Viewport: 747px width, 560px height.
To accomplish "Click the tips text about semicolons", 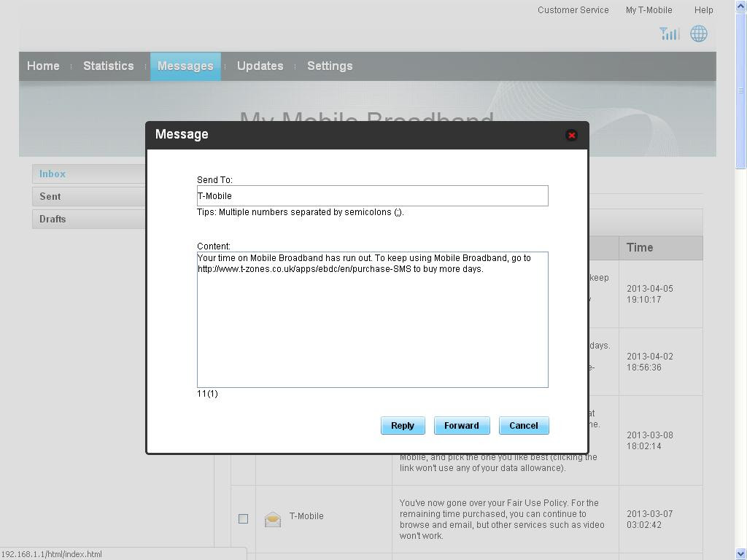I will [300, 212].
